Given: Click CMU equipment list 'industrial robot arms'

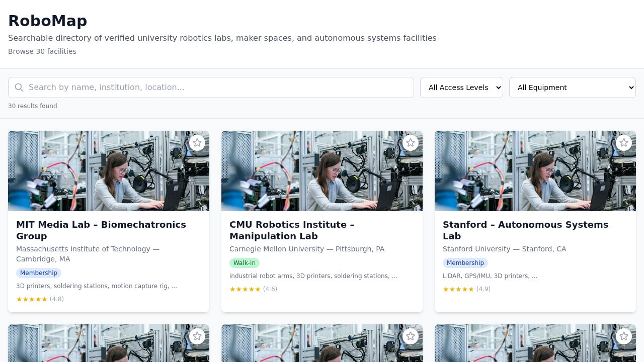Looking at the screenshot, I should click(313, 276).
